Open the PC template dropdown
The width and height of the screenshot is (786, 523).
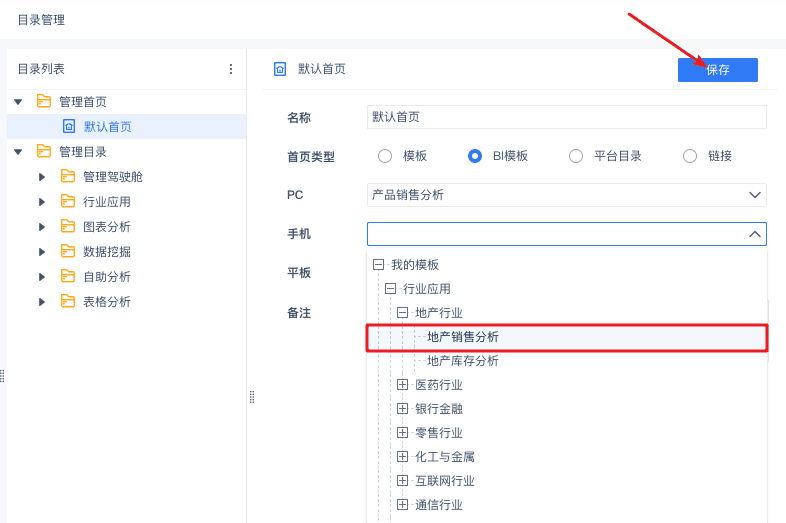(566, 195)
